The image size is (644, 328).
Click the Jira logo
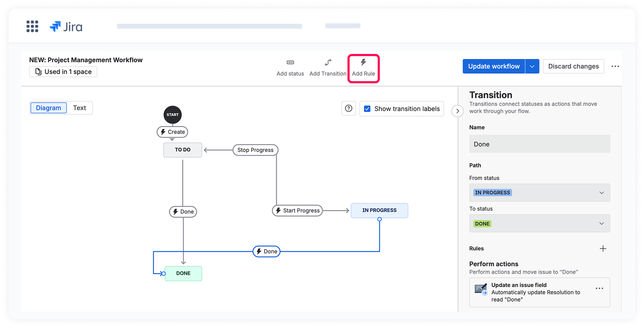coord(66,27)
